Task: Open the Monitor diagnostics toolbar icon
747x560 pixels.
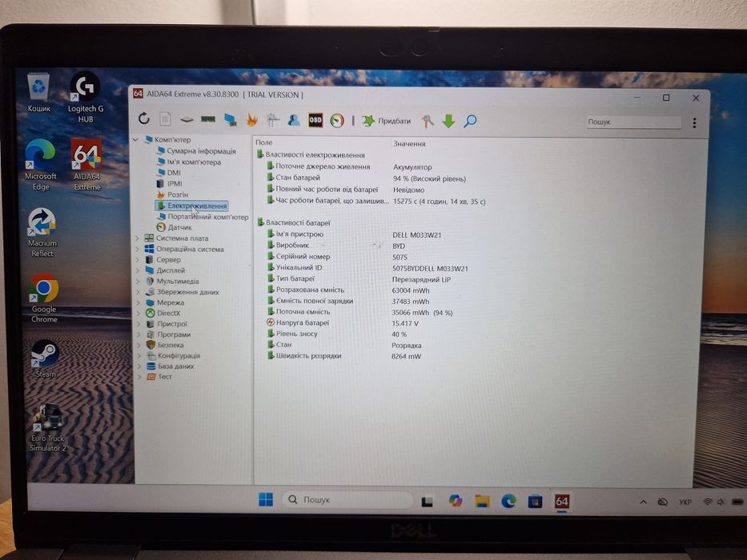Action: coord(230,119)
